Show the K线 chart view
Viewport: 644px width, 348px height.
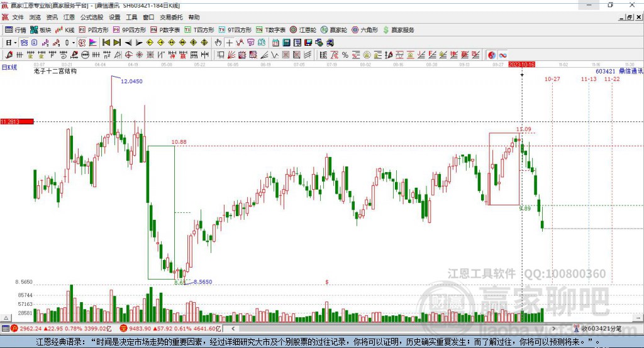tap(65, 30)
